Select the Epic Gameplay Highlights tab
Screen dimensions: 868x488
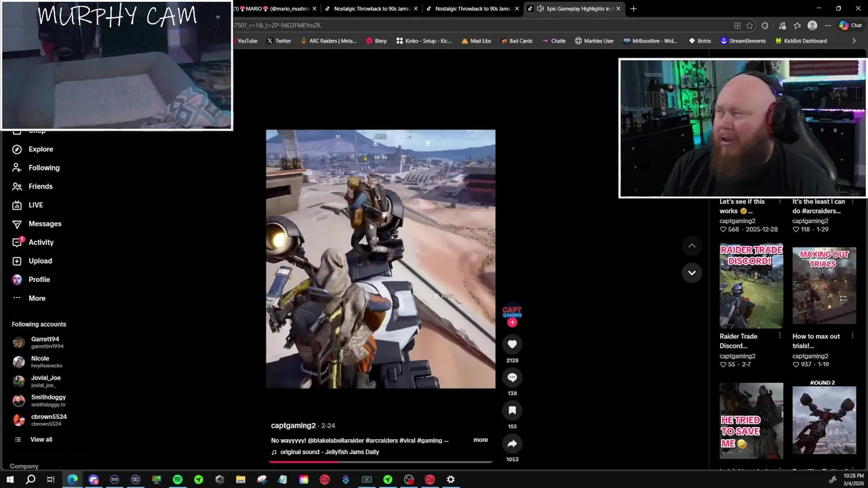pyautogui.click(x=574, y=9)
